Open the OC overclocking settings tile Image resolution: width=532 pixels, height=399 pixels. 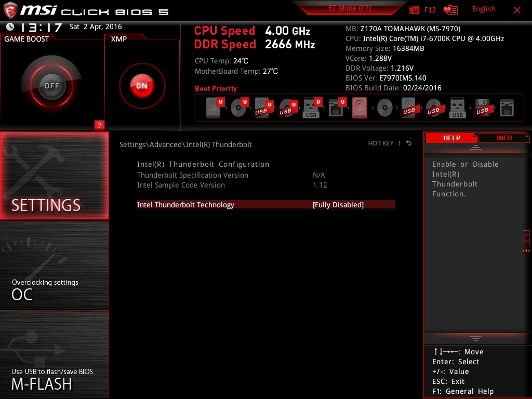point(55,265)
